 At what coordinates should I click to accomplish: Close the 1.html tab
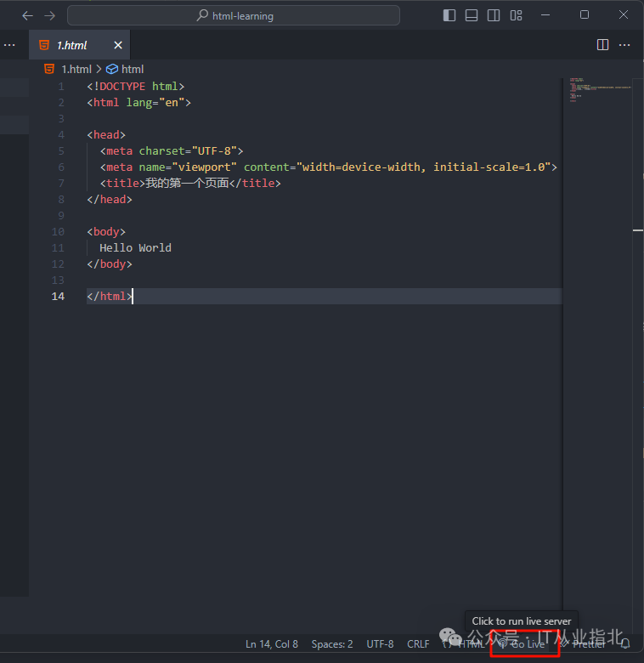118,45
